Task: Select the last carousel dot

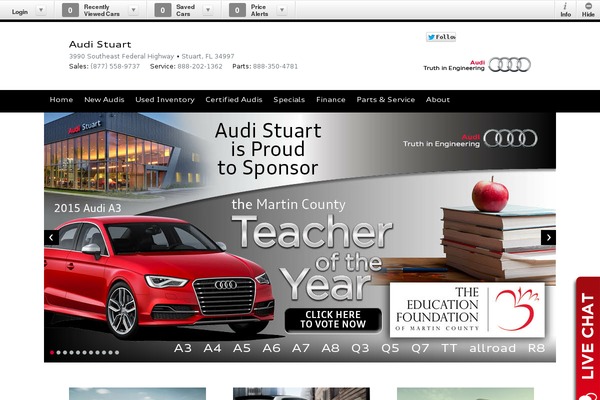Action: click(117, 353)
